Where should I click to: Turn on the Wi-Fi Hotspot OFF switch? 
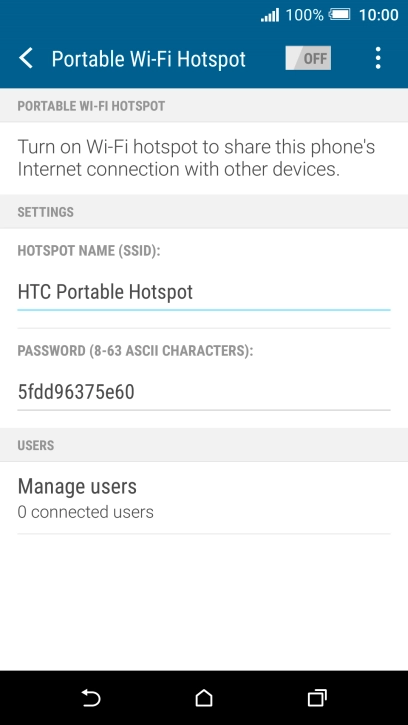pyautogui.click(x=308, y=59)
